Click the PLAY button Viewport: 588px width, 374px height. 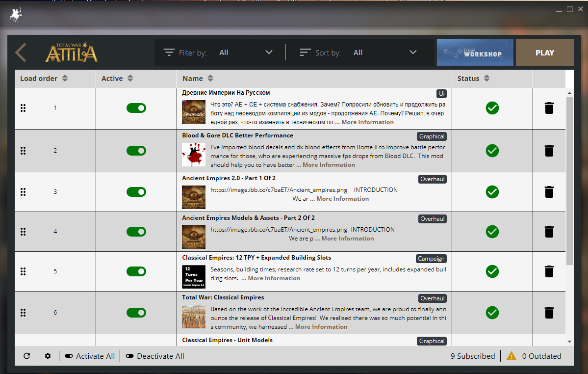coord(544,53)
